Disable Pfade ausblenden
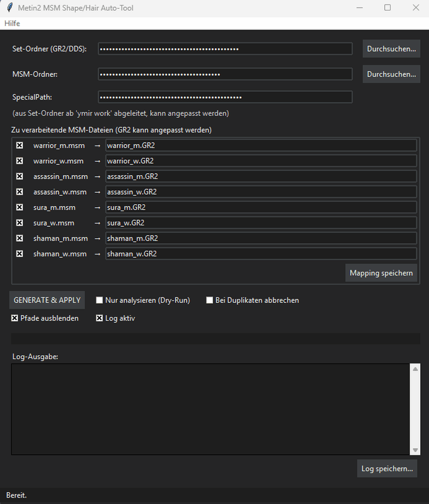The image size is (429, 504). 14,318
